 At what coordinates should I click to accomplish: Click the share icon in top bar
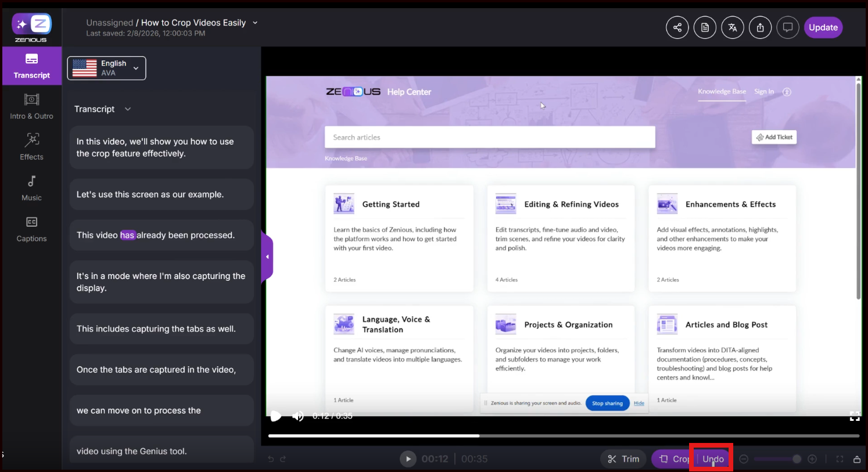pos(677,27)
